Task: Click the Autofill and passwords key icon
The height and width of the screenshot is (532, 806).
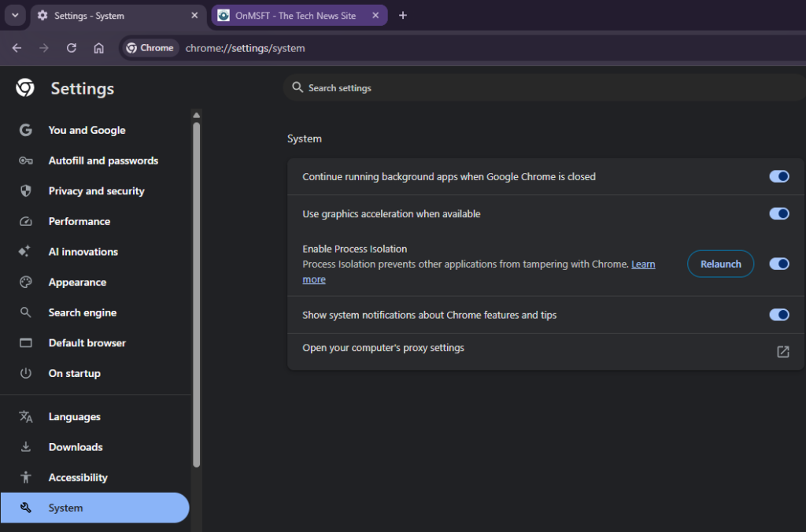Action: click(25, 161)
